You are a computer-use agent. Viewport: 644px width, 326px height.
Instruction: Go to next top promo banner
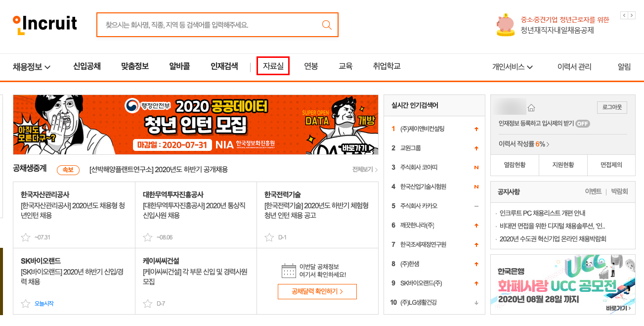coord(632,15)
